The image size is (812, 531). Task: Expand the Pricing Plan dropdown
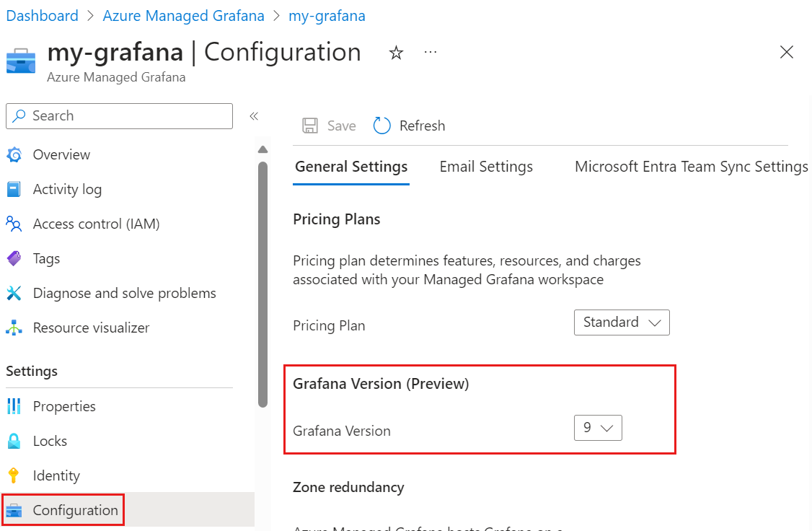click(622, 322)
